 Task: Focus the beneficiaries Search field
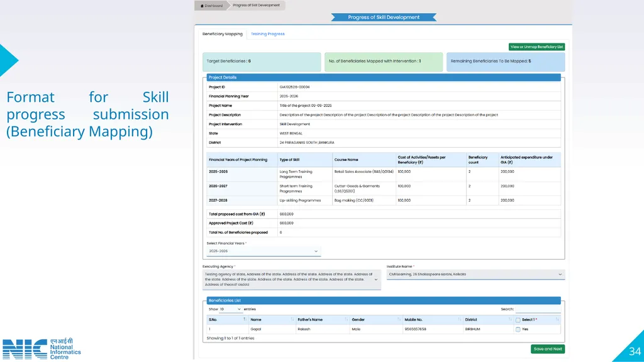[x=538, y=309]
